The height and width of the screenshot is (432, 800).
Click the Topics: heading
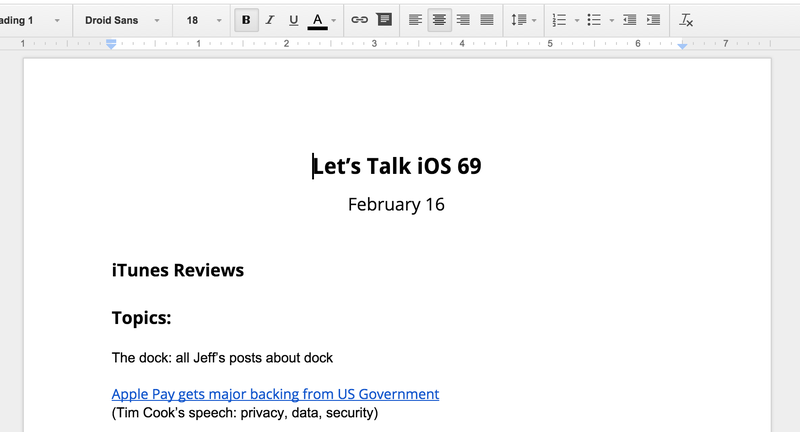[x=141, y=318]
